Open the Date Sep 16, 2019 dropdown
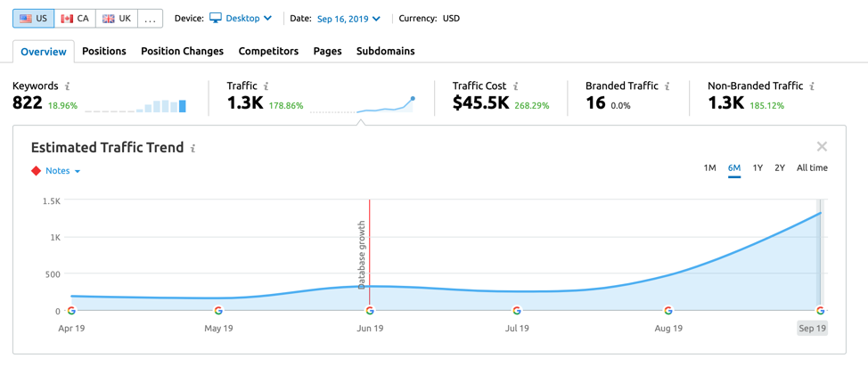 (x=348, y=19)
